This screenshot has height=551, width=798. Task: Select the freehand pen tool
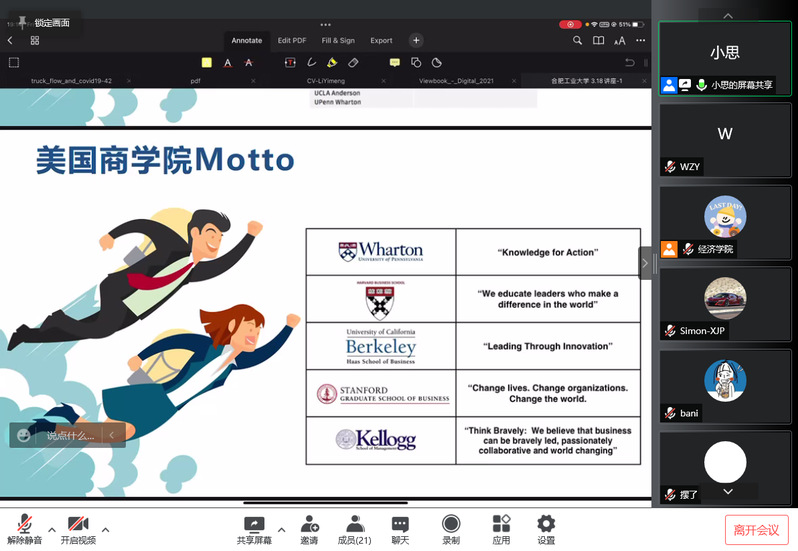pyautogui.click(x=311, y=63)
